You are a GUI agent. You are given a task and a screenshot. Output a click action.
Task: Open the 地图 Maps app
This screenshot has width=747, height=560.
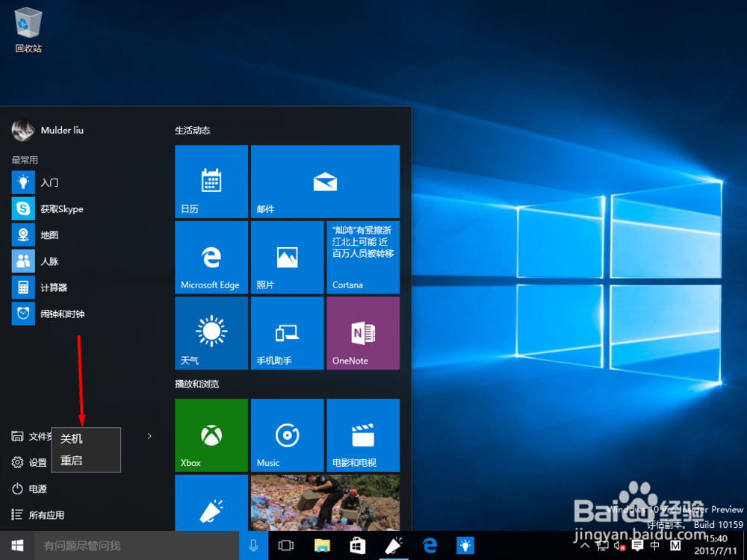pyautogui.click(x=23, y=234)
